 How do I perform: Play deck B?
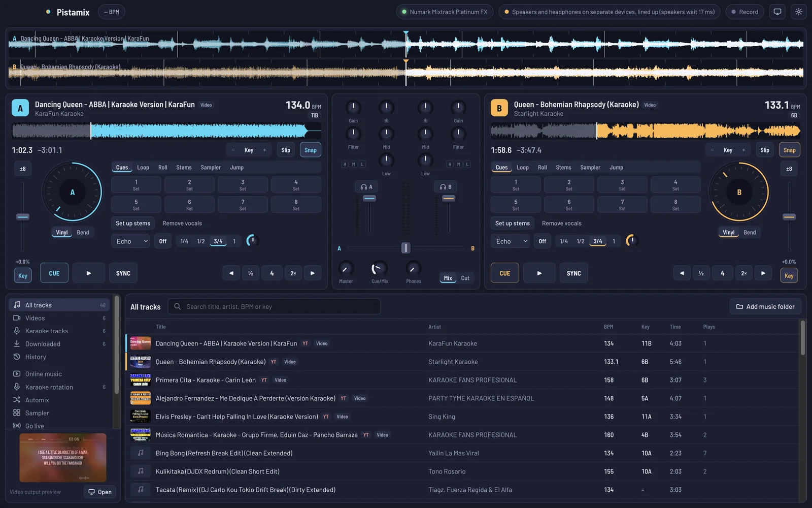(539, 273)
